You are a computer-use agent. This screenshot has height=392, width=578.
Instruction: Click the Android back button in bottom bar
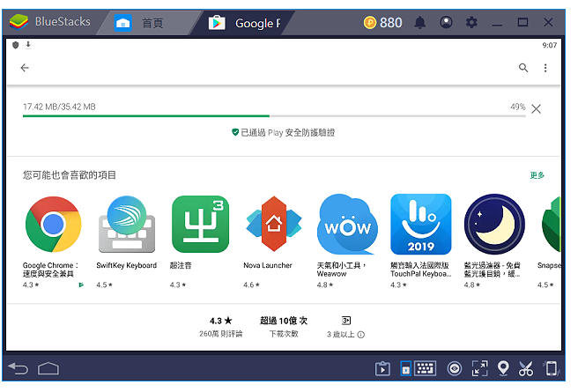click(x=19, y=368)
